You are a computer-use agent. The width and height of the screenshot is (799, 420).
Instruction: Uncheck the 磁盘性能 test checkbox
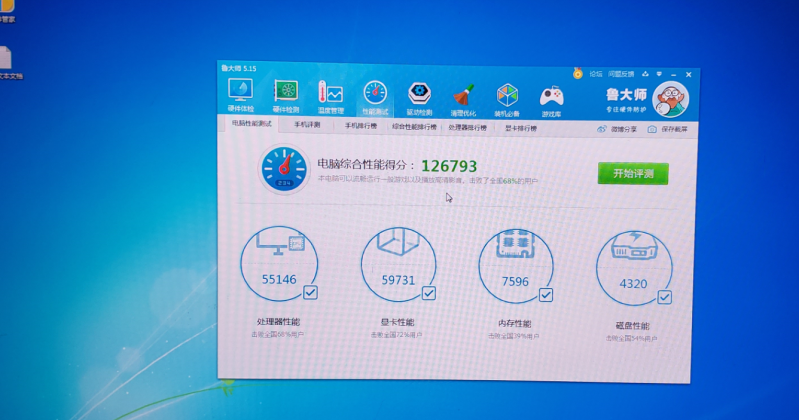pos(664,297)
